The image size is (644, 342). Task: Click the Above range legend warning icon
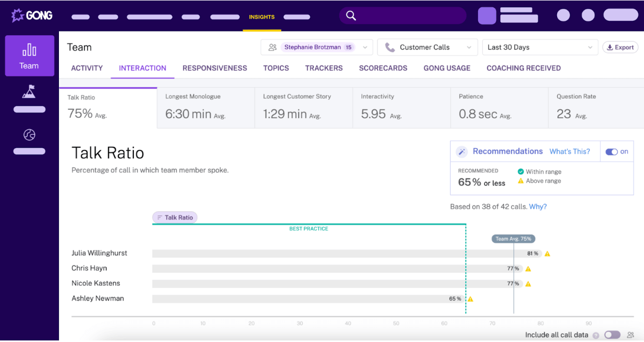click(520, 181)
